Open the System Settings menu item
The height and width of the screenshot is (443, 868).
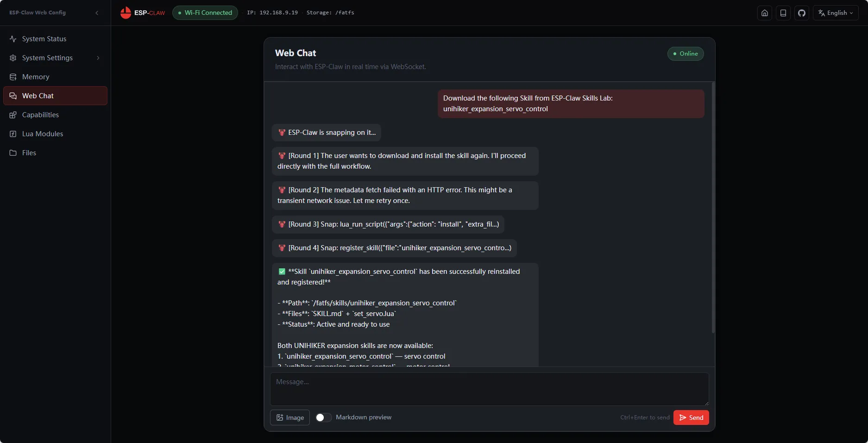(55, 58)
